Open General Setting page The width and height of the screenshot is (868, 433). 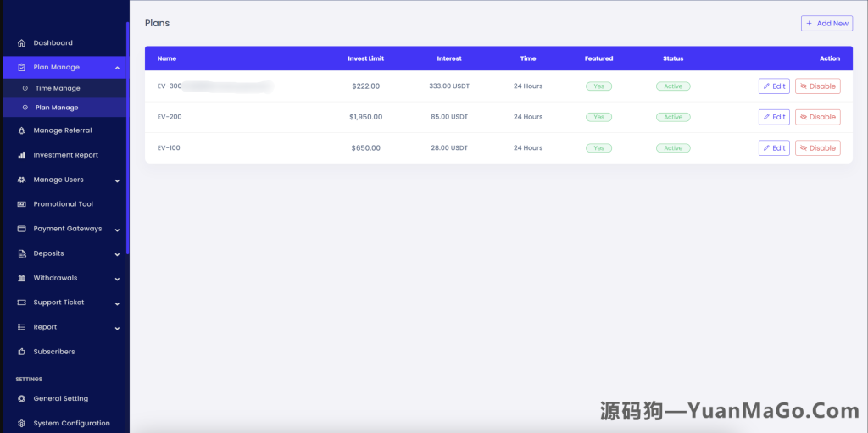click(64, 398)
